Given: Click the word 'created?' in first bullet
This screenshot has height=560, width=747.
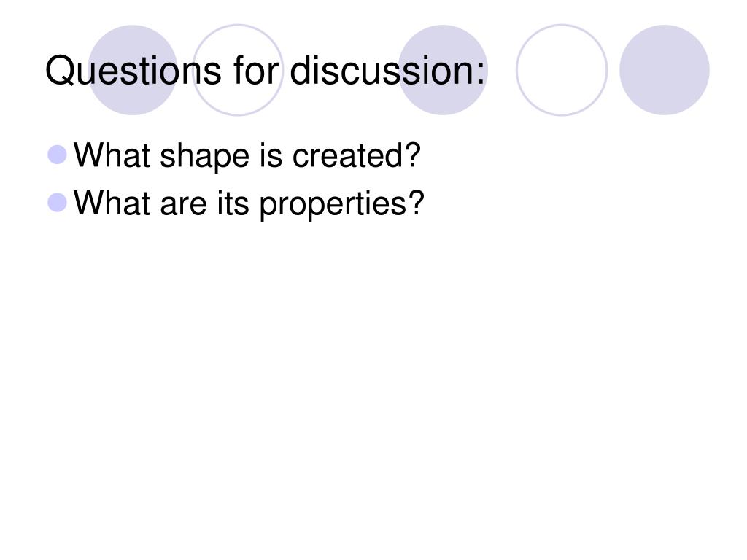Looking at the screenshot, I should click(x=356, y=155).
